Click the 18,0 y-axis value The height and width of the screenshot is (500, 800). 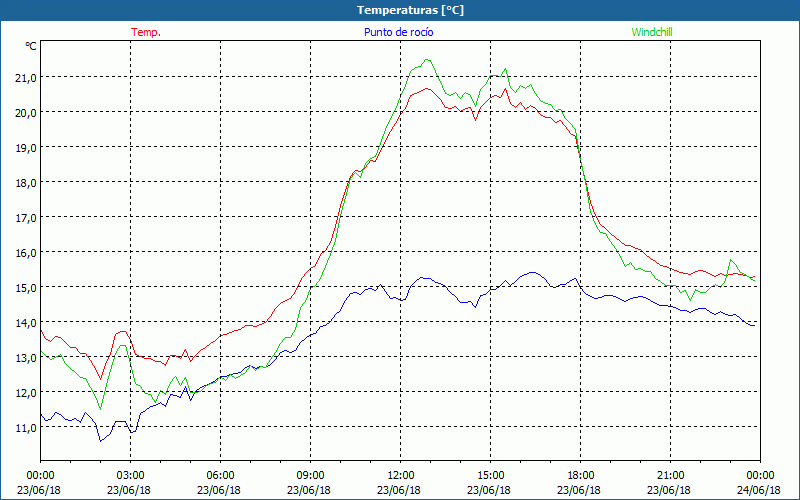(27, 183)
